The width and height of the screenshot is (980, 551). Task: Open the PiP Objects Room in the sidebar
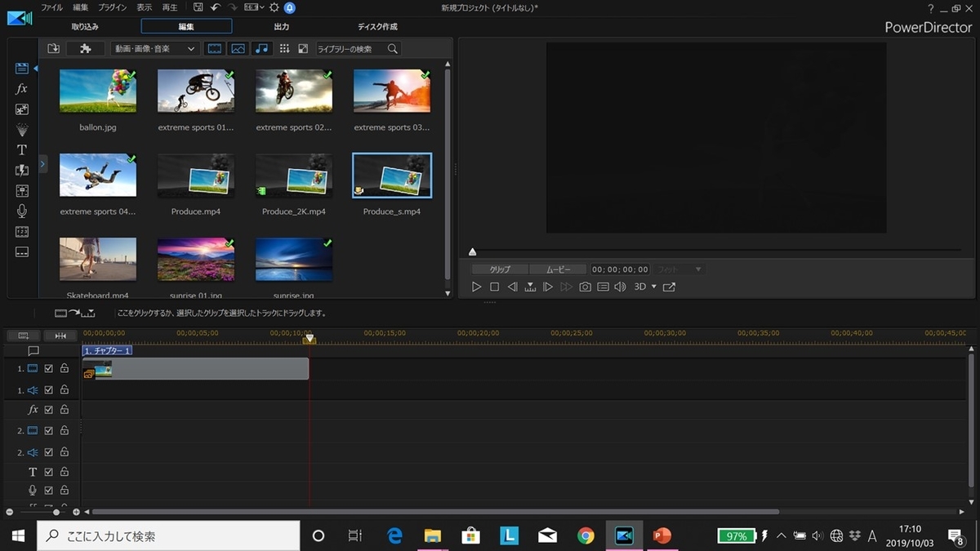(22, 109)
